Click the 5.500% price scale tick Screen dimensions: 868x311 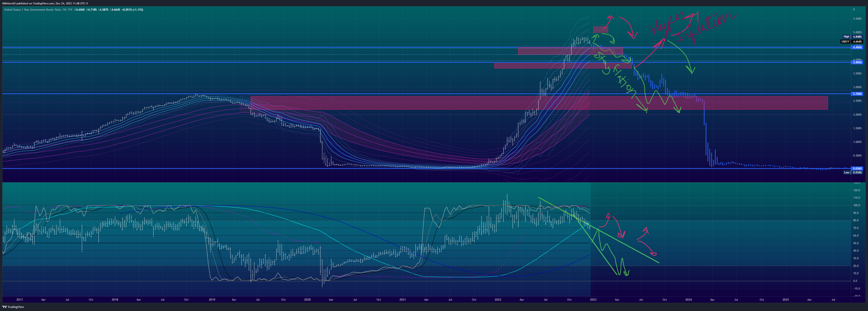(857, 18)
